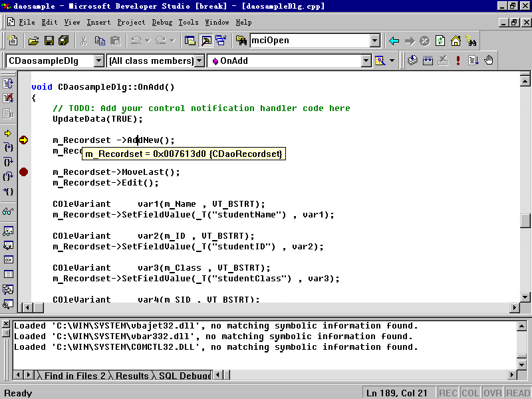
Task: Click the WizardBar actions icon
Action: pos(380,61)
